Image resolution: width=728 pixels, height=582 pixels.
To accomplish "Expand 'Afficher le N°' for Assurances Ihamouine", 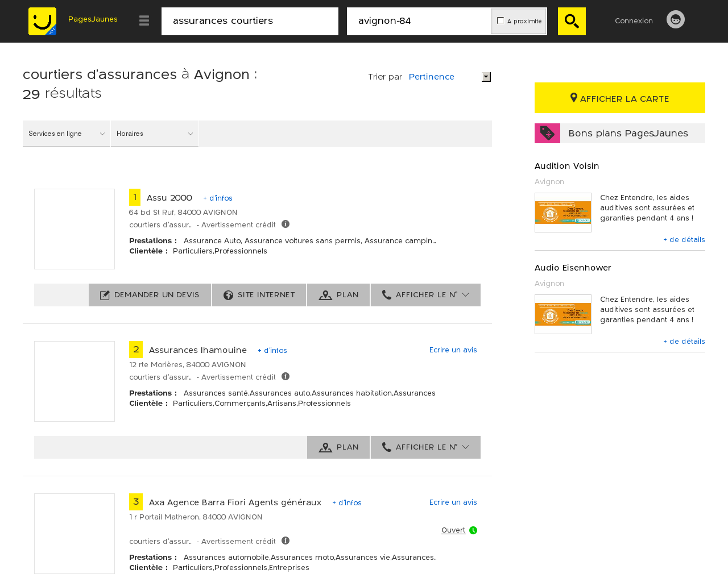I will (425, 447).
